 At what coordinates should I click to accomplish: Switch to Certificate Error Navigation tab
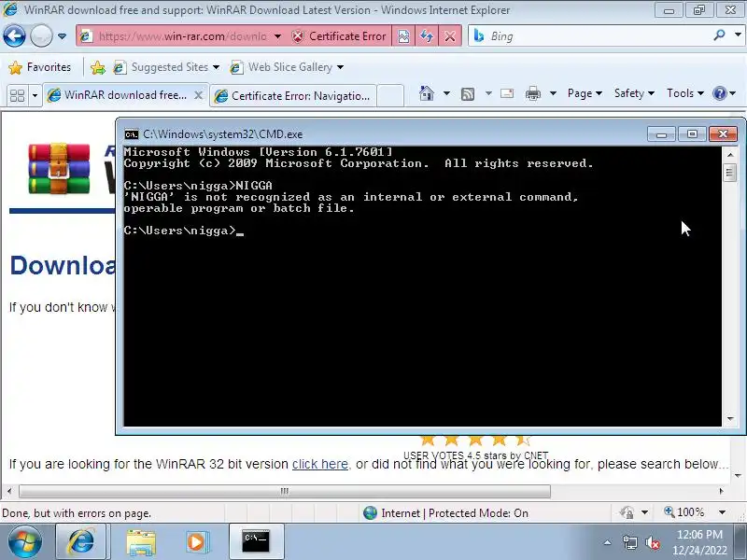click(293, 96)
